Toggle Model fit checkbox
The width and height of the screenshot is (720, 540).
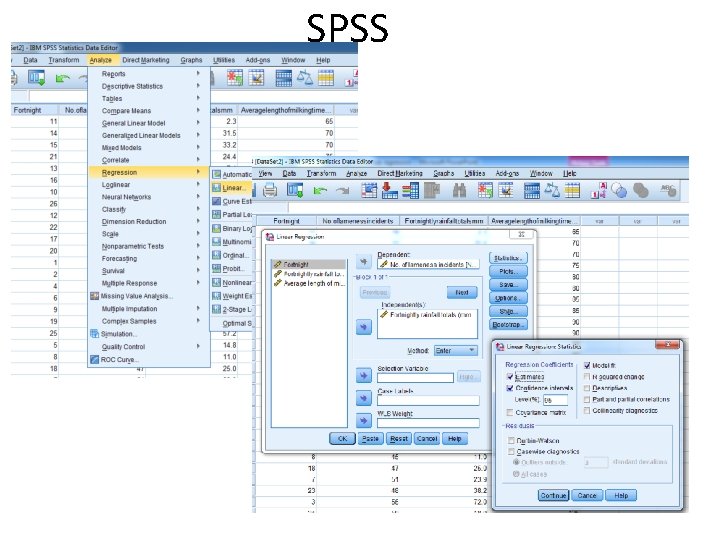[x=587, y=365]
